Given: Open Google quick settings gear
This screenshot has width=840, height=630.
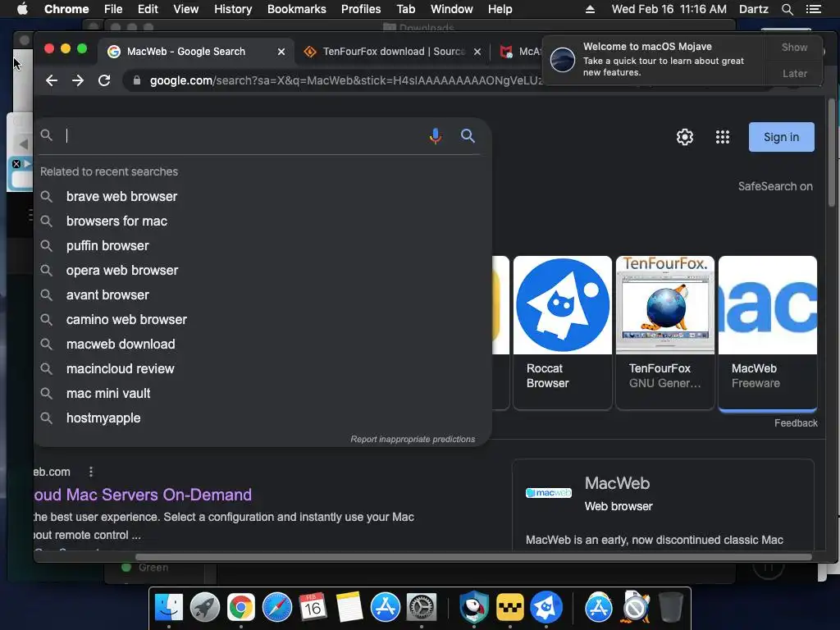Looking at the screenshot, I should click(685, 137).
